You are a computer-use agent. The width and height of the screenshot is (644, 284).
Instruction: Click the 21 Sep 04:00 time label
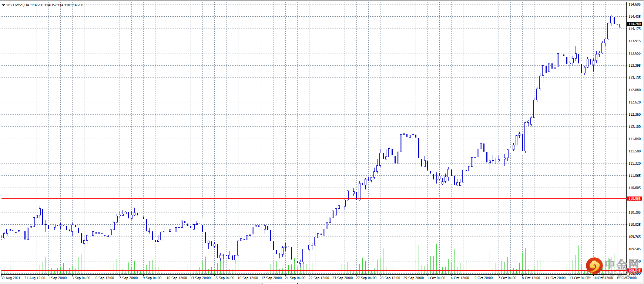click(295, 278)
